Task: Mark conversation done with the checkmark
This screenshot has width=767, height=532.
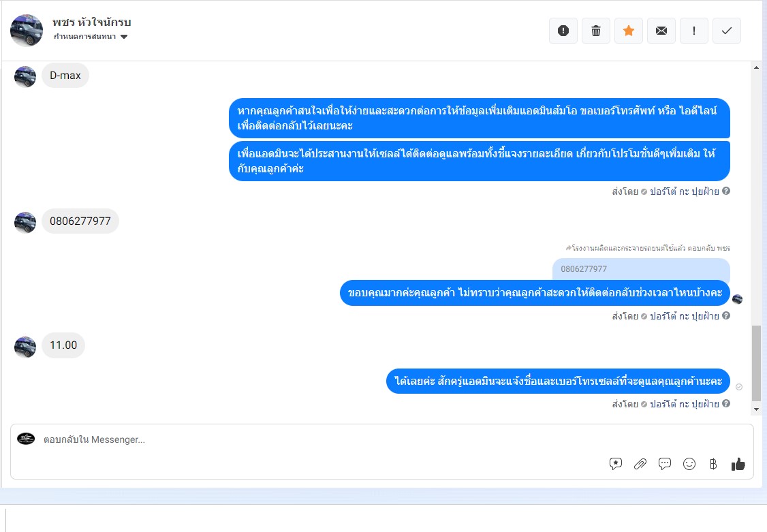Action: (x=727, y=31)
